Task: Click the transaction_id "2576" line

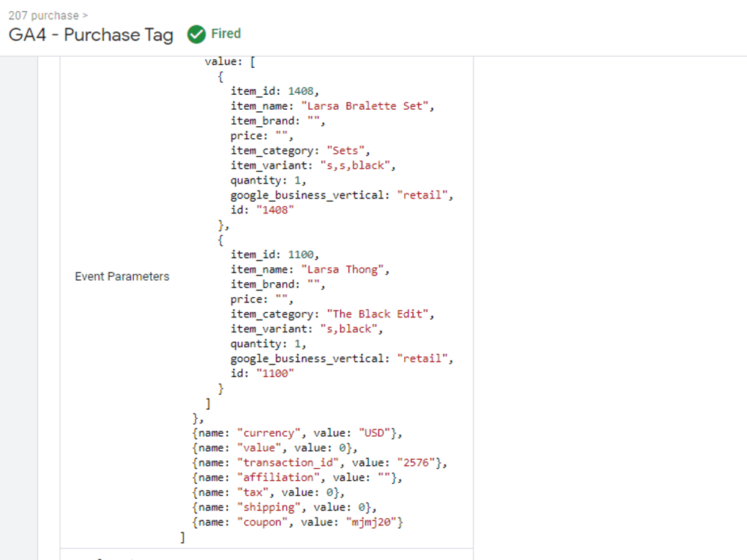Action: 320,462
